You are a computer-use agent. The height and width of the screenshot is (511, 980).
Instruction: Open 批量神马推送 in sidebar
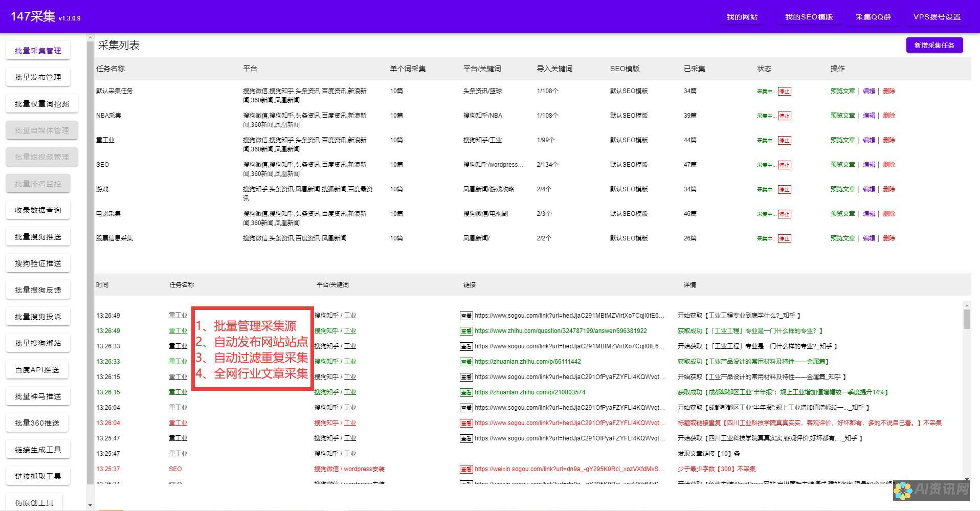38,396
